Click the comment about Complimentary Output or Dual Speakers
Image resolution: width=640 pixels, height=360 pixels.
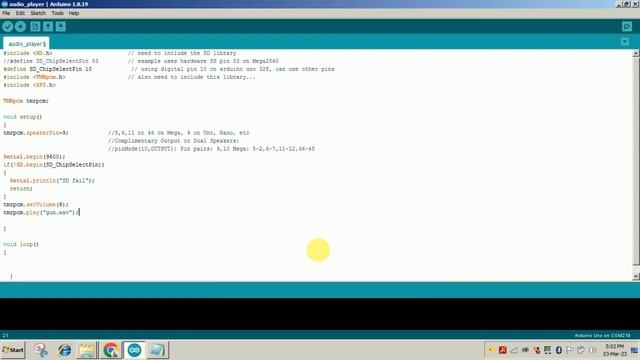pyautogui.click(x=173, y=141)
